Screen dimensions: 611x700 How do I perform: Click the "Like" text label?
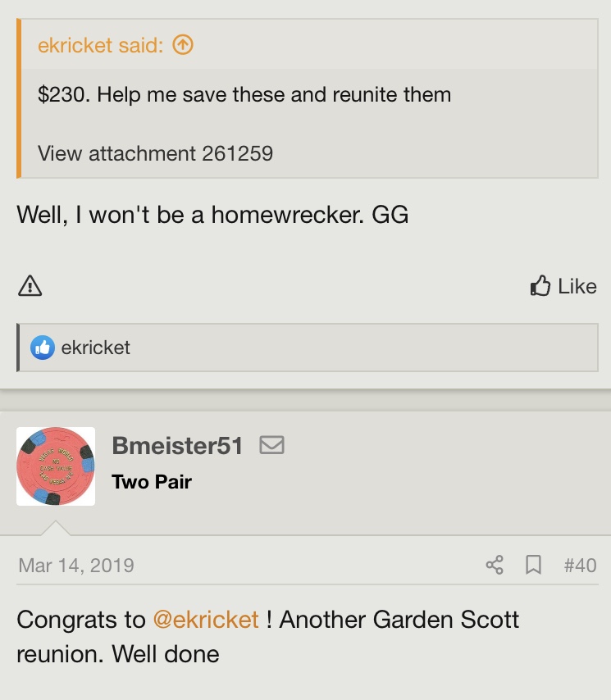coord(577,286)
